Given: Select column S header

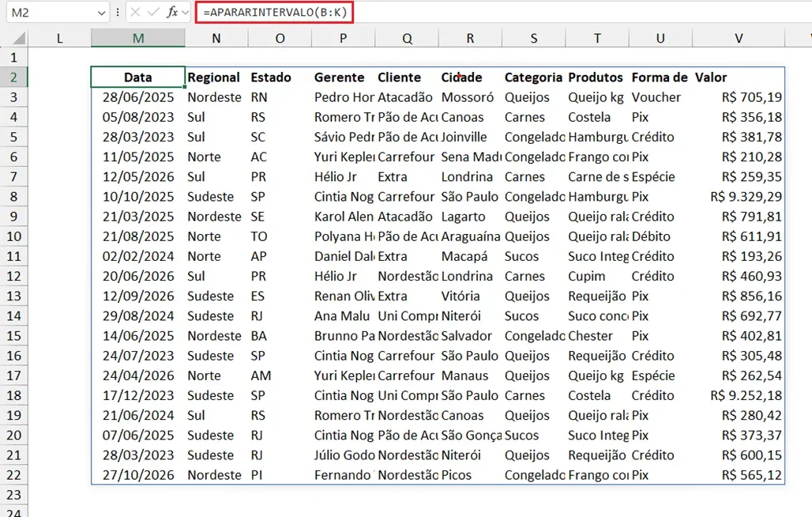Looking at the screenshot, I should [x=534, y=38].
